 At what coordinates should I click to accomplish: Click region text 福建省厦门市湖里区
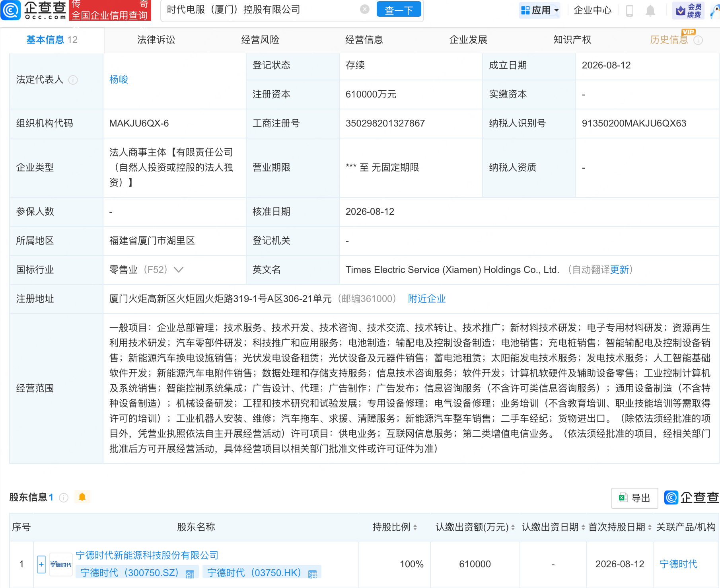point(152,241)
